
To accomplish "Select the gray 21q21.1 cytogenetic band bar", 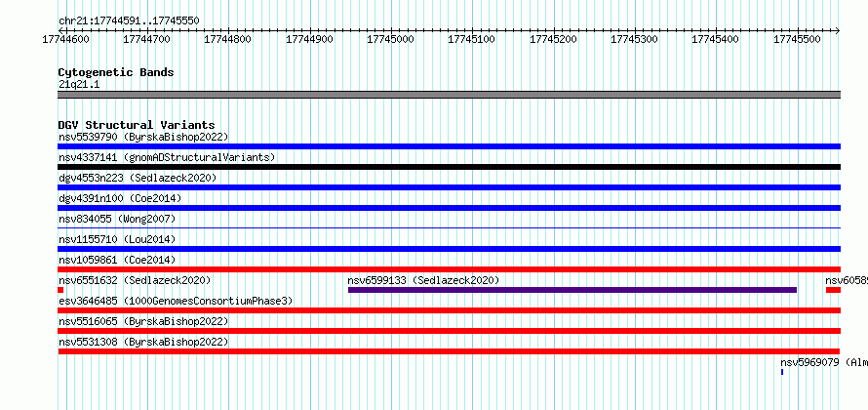I will 449,95.
